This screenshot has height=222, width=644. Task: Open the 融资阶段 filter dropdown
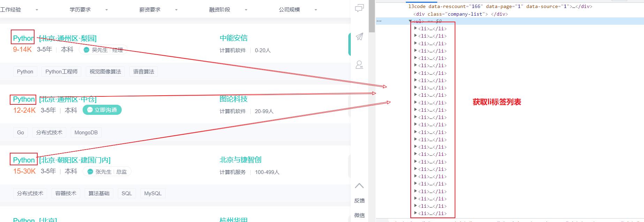click(x=228, y=10)
